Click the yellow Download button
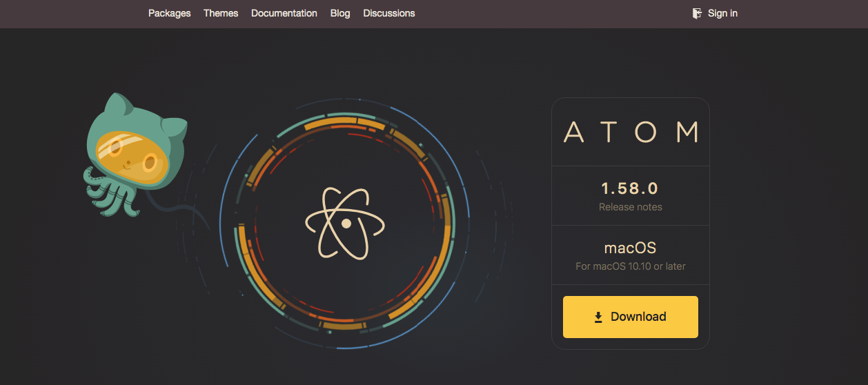Image resolution: width=868 pixels, height=385 pixels. pos(631,317)
